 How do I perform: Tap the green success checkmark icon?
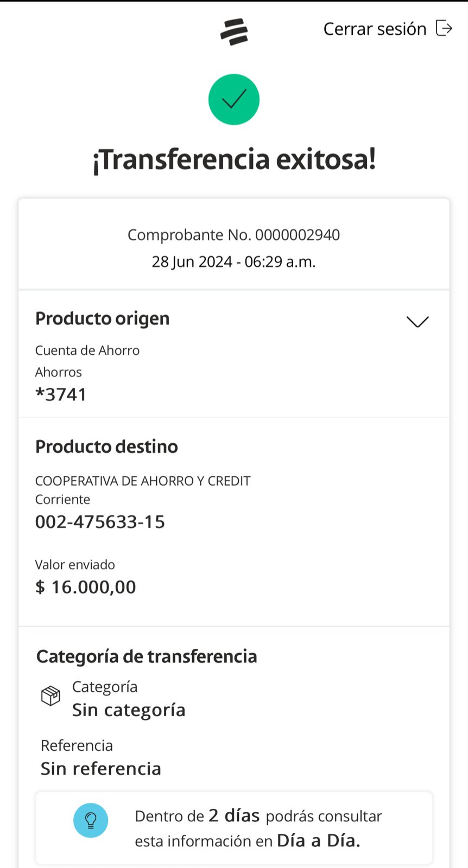(x=234, y=100)
